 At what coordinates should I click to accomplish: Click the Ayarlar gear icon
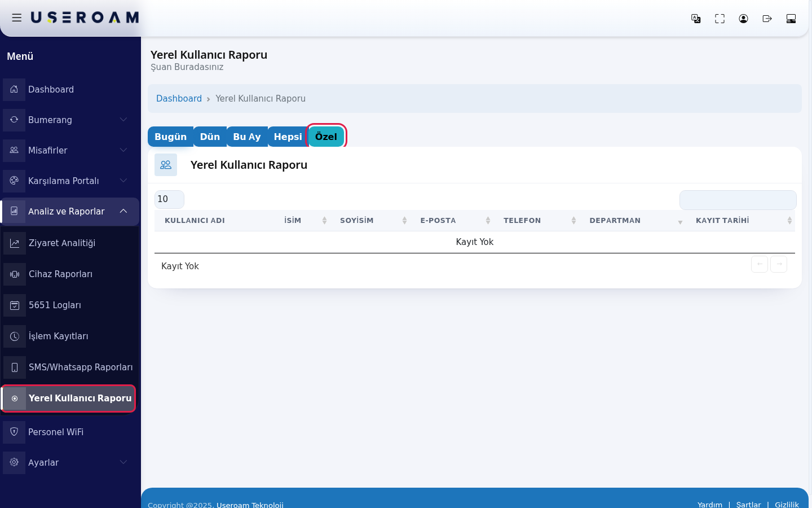[x=14, y=462]
